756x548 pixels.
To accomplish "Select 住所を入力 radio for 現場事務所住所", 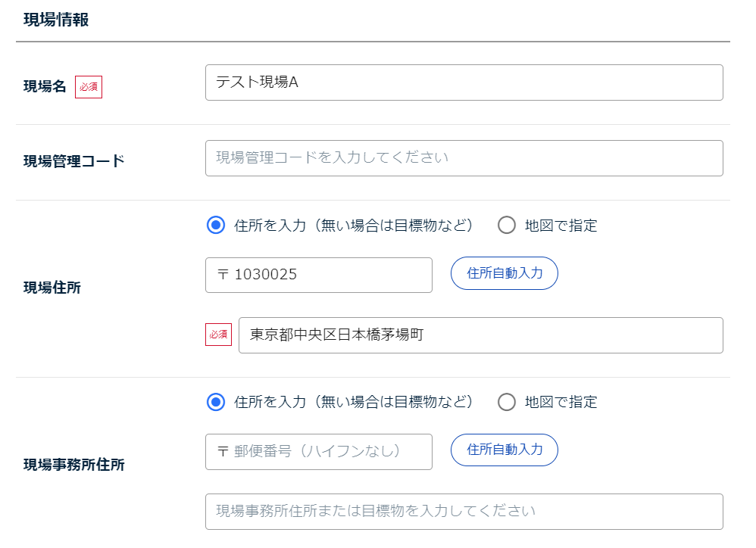I will coord(216,402).
